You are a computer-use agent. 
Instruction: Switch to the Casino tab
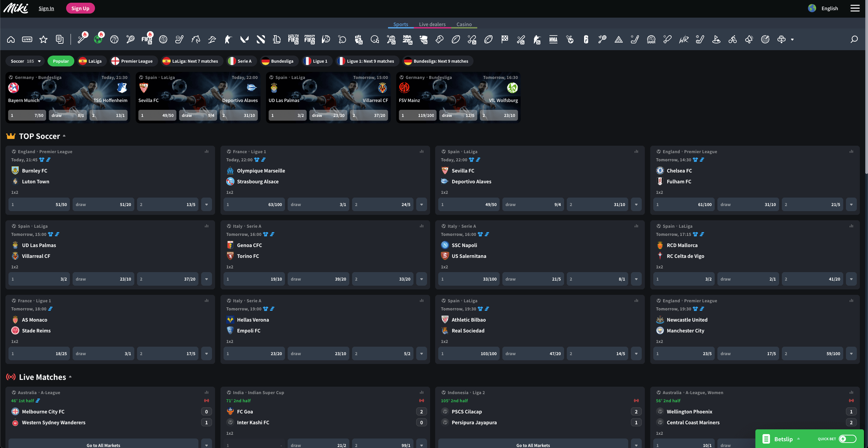tap(464, 24)
